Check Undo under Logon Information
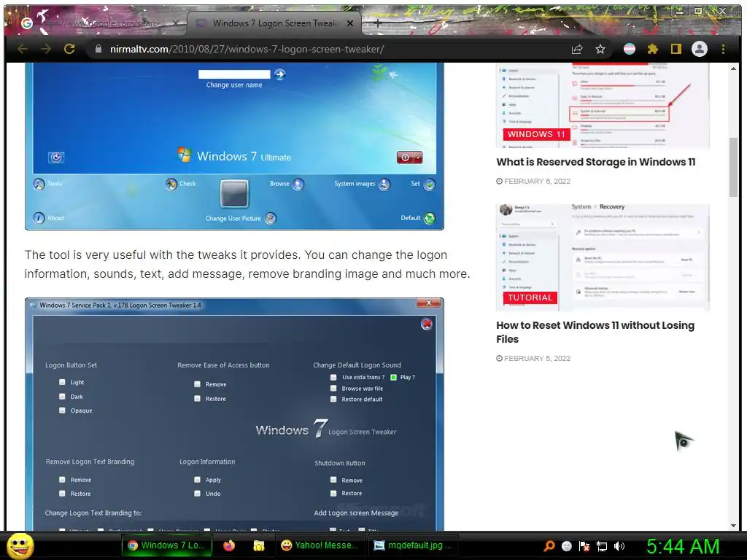The height and width of the screenshot is (560, 747). coord(197,494)
